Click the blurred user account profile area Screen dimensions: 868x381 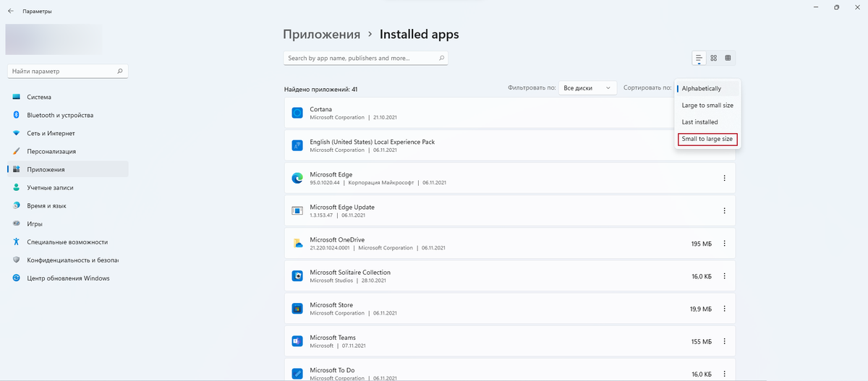pyautogui.click(x=54, y=39)
